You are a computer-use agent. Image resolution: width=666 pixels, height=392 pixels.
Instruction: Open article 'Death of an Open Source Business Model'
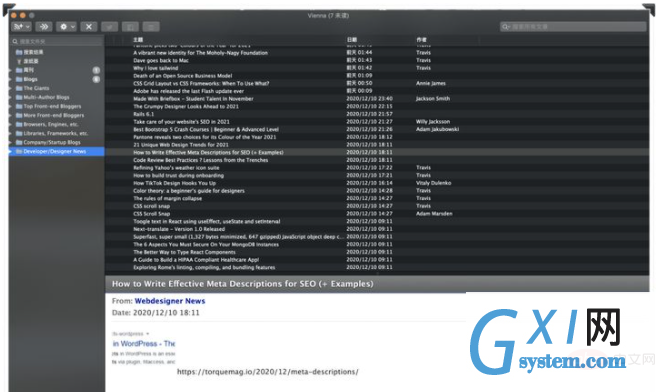click(x=183, y=76)
